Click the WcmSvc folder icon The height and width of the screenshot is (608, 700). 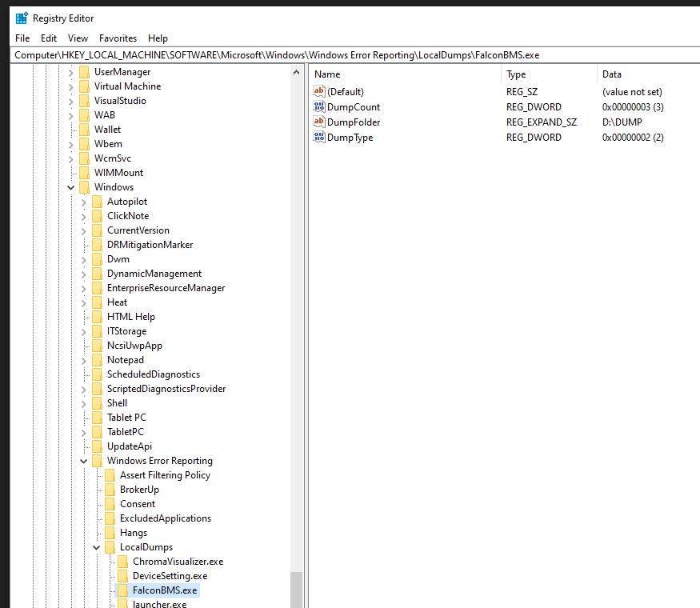[x=84, y=158]
